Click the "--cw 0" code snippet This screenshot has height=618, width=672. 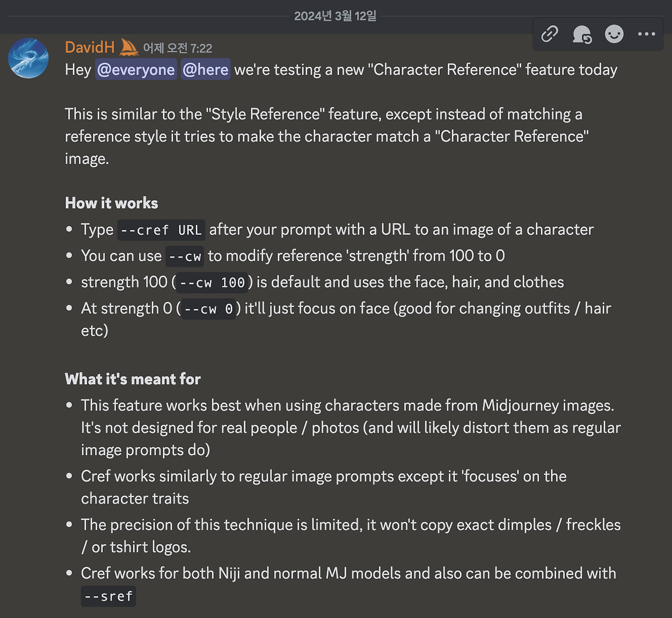click(208, 309)
